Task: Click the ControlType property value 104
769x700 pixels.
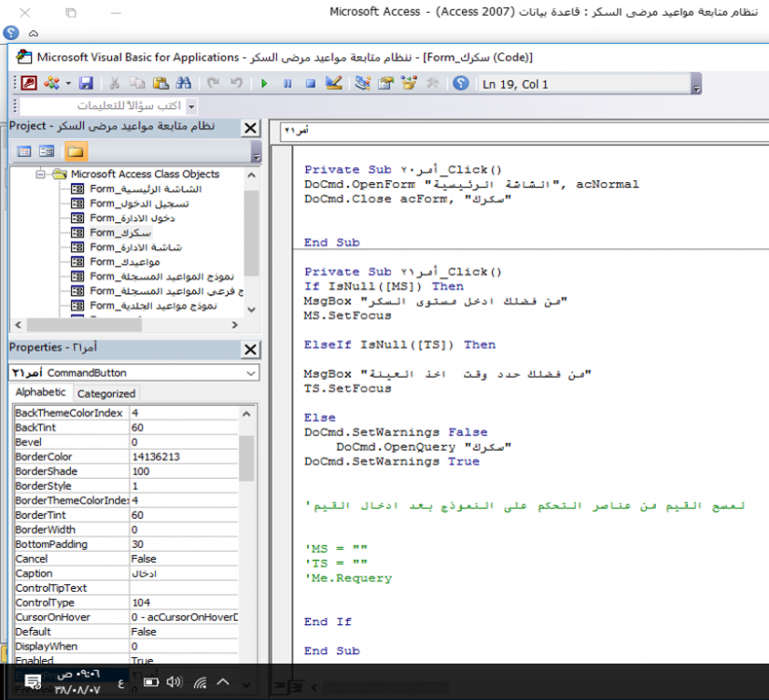Action: coord(184,602)
